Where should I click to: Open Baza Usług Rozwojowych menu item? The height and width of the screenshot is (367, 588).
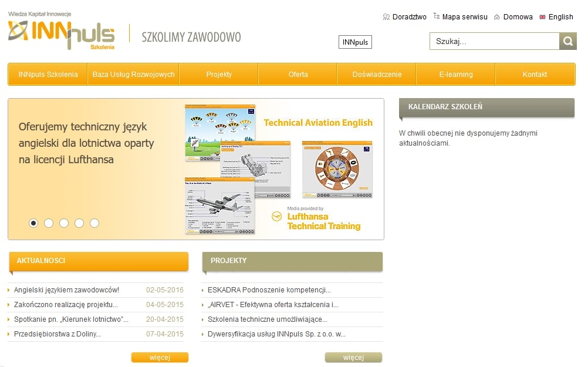point(133,75)
